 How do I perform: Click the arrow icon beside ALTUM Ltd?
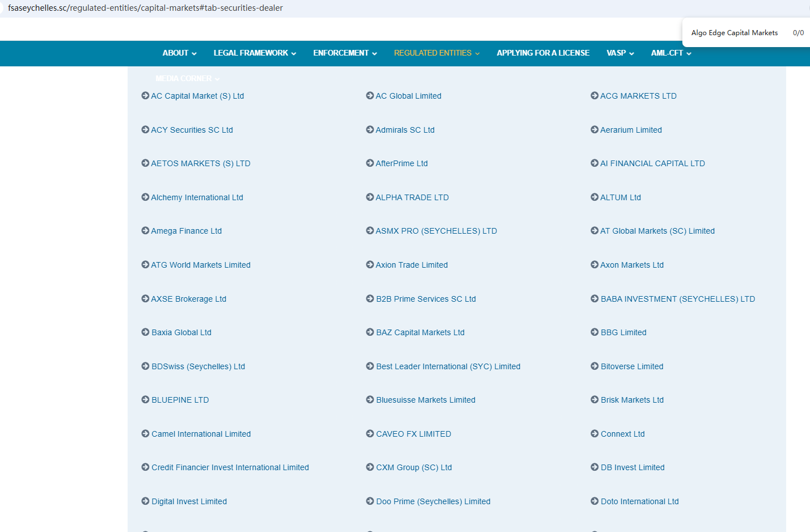click(x=594, y=197)
